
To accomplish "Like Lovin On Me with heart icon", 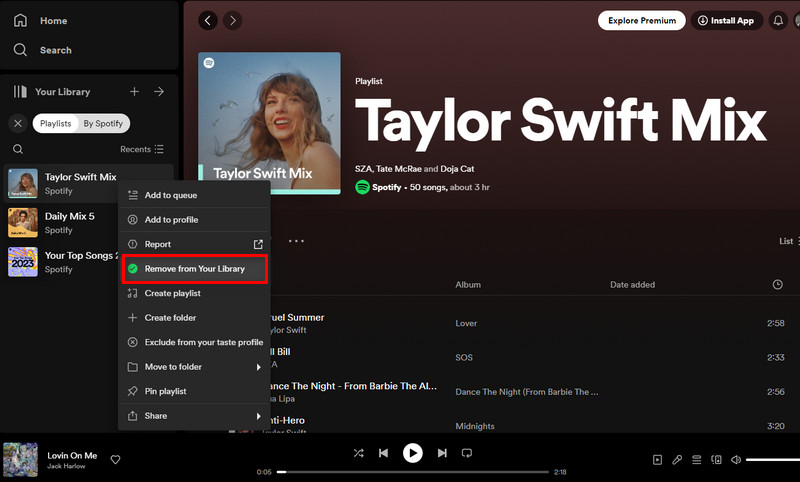I will click(115, 460).
